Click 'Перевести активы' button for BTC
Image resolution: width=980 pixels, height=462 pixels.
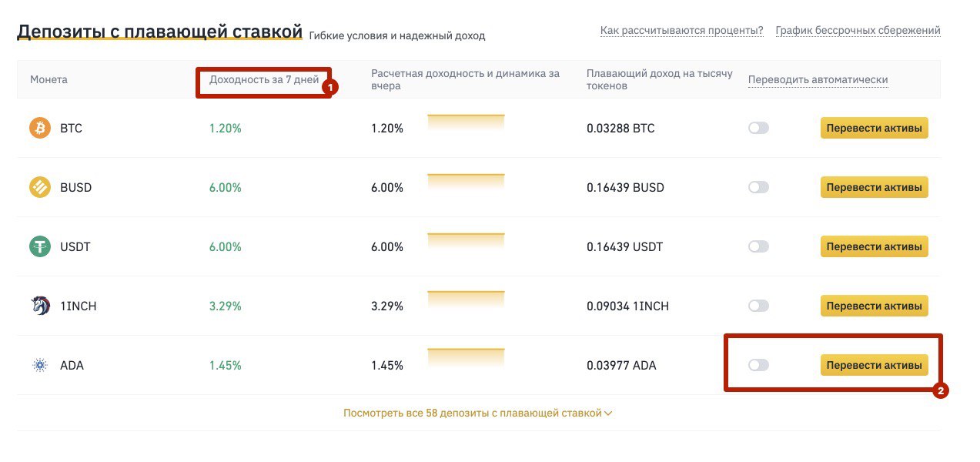874,128
